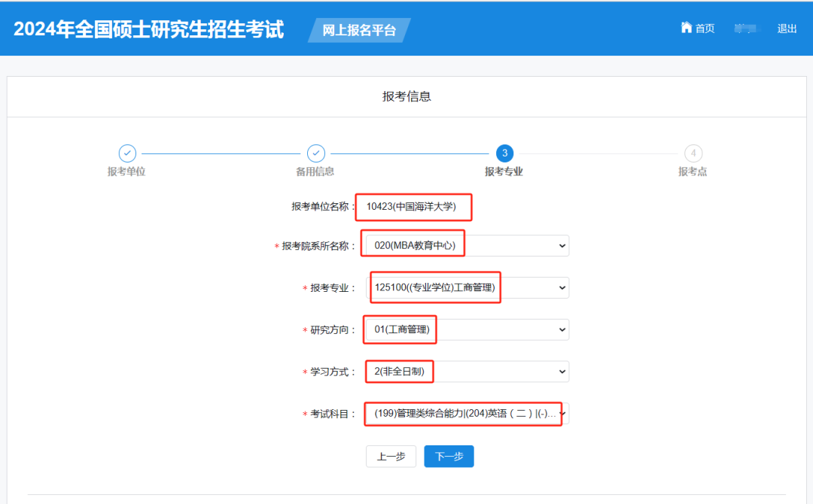
Task: Open the 报考专业 dropdown showing 125100
Action: [x=467, y=287]
